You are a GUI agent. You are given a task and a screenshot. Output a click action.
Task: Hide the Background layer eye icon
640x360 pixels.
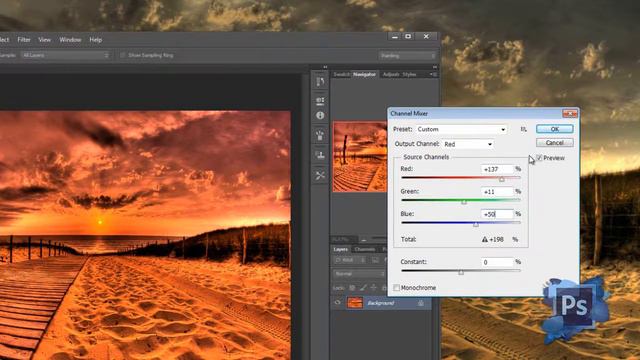pos(338,303)
